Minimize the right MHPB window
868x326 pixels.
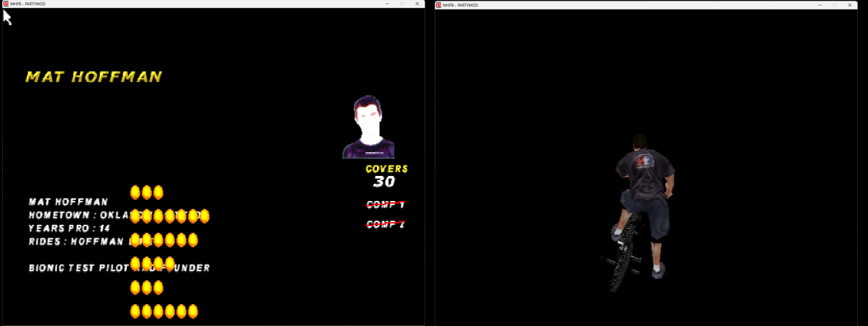820,5
